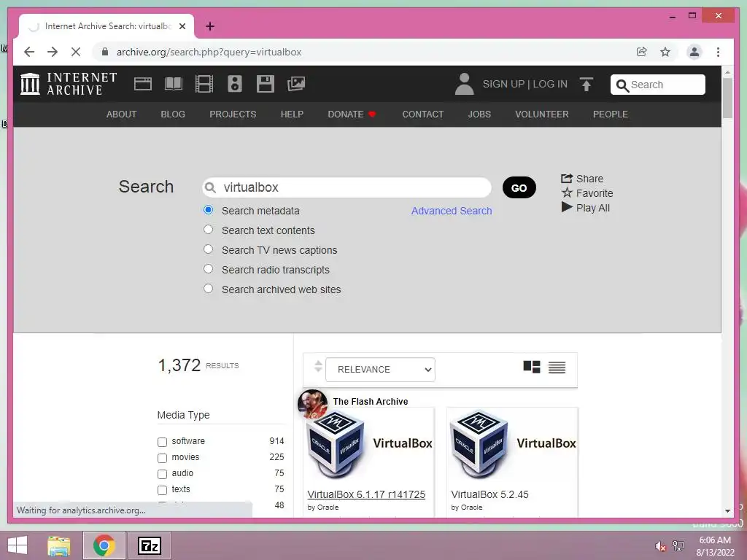Image resolution: width=747 pixels, height=560 pixels.
Task: Select Search text contents option
Action: pyautogui.click(x=208, y=230)
